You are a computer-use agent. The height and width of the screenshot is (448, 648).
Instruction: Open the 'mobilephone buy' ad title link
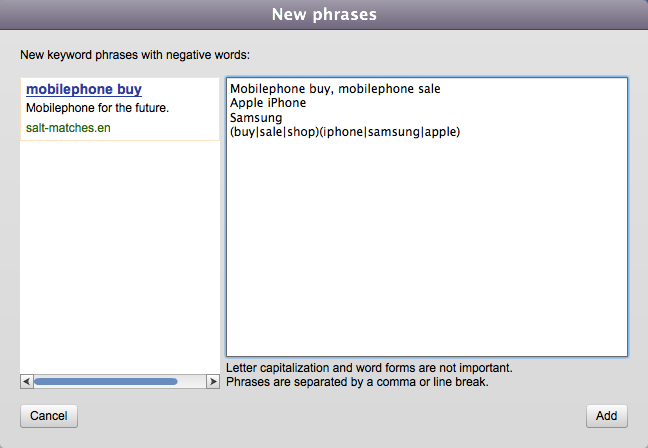[84, 89]
